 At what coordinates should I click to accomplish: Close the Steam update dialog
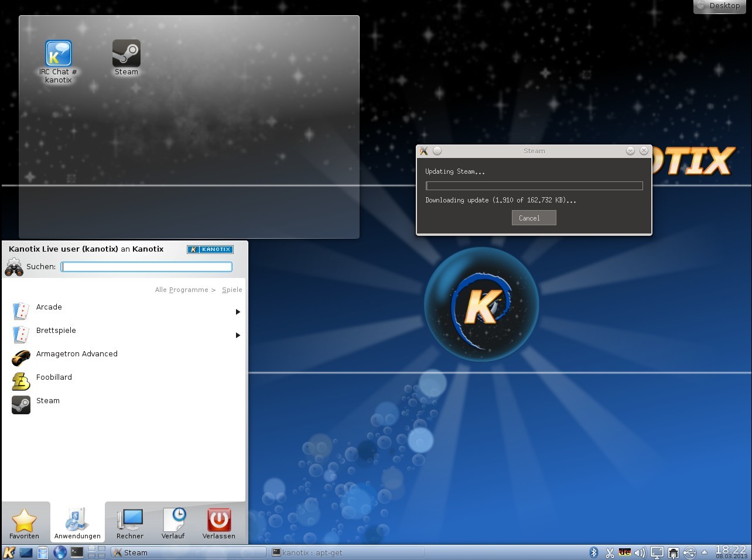644,151
